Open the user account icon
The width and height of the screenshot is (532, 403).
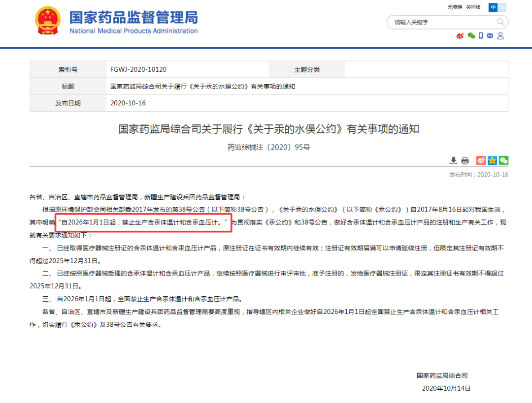click(500, 36)
